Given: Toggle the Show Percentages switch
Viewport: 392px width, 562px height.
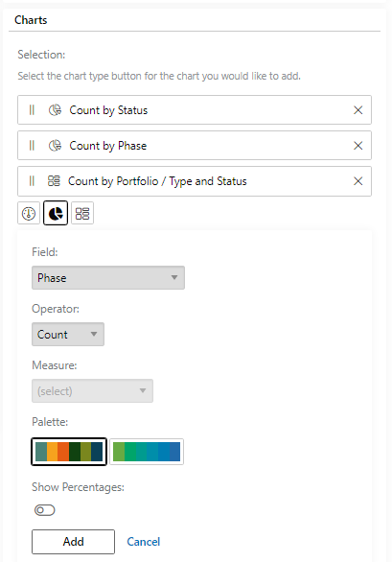Looking at the screenshot, I should click(44, 510).
